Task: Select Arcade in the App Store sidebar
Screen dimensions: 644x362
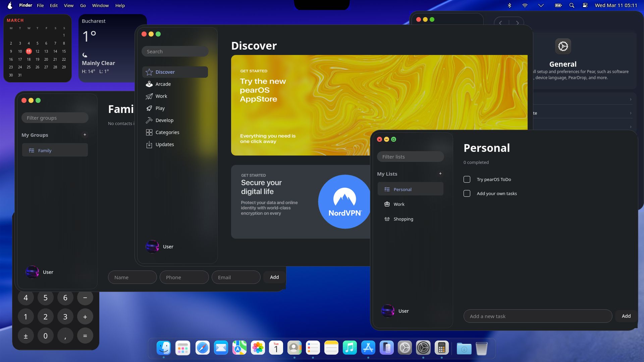Action: (x=163, y=84)
